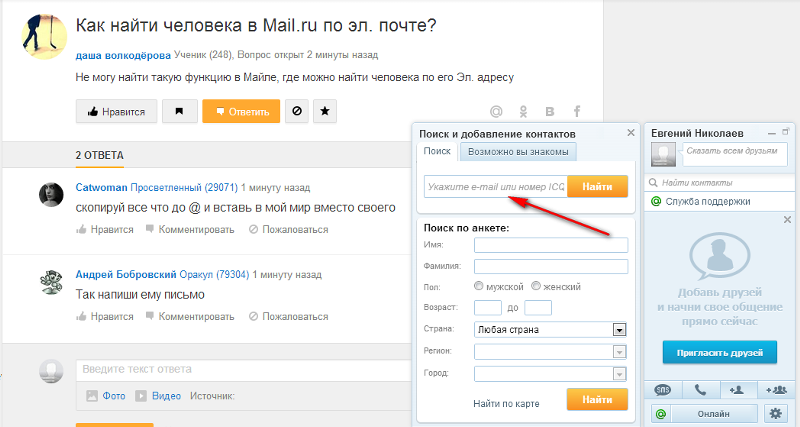Click the phone call icon in the agent panel
The height and width of the screenshot is (427, 800).
[x=701, y=390]
